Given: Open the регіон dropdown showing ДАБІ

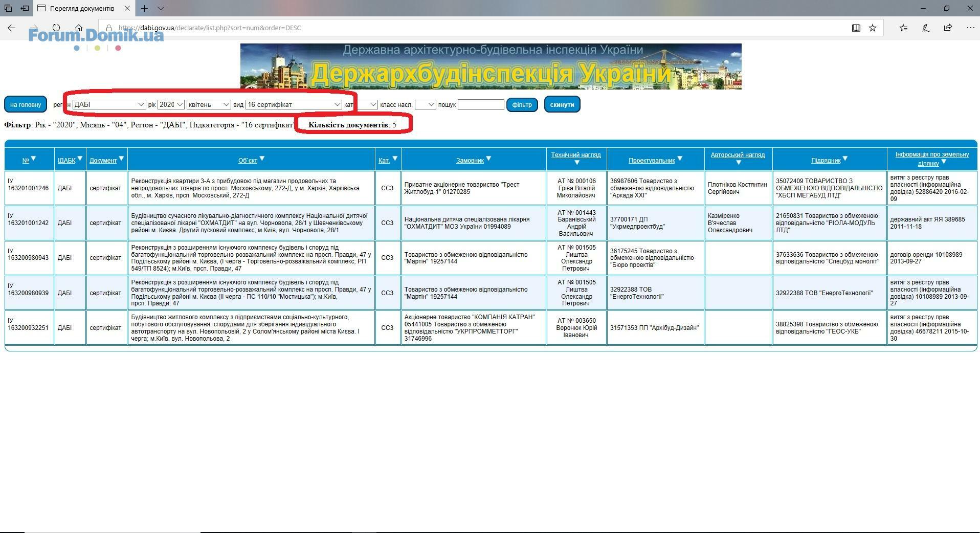Looking at the screenshot, I should click(109, 104).
